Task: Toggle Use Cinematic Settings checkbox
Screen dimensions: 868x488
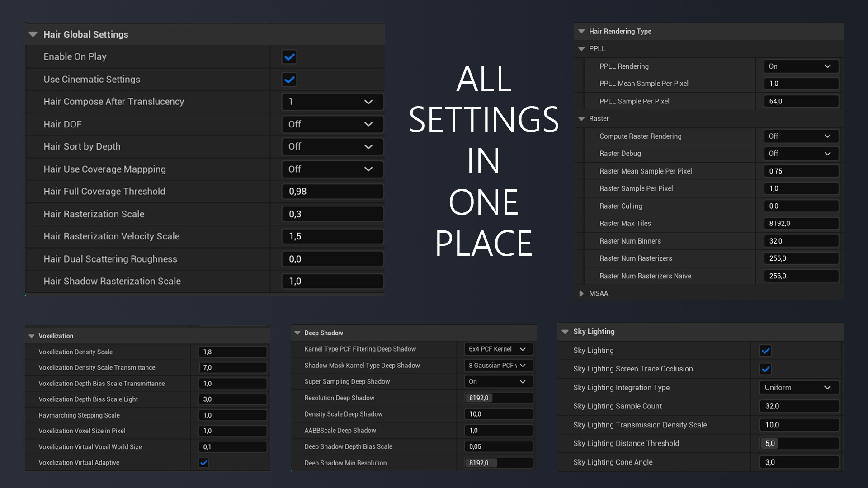Action: [x=289, y=80]
